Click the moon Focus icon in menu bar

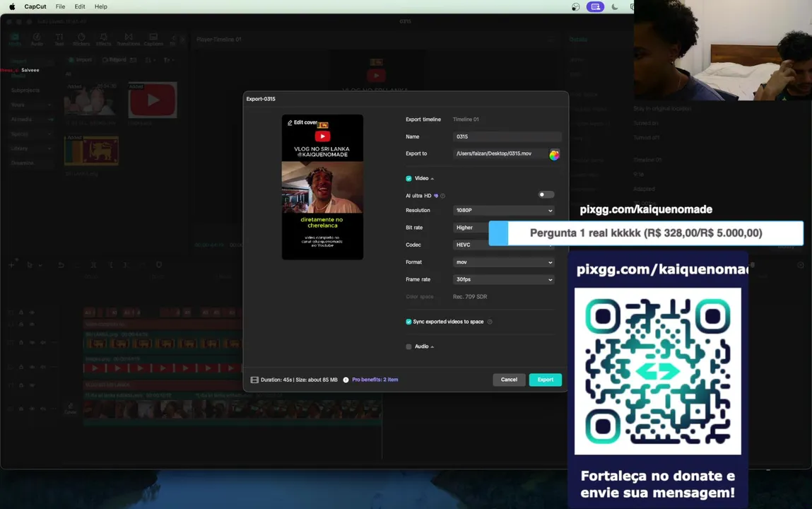[x=615, y=7]
